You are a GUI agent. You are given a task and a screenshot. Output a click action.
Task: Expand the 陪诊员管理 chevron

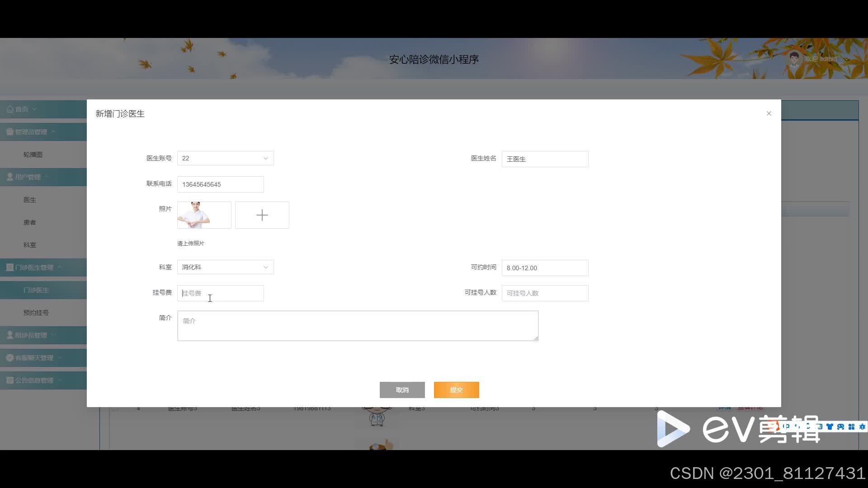coord(53,335)
